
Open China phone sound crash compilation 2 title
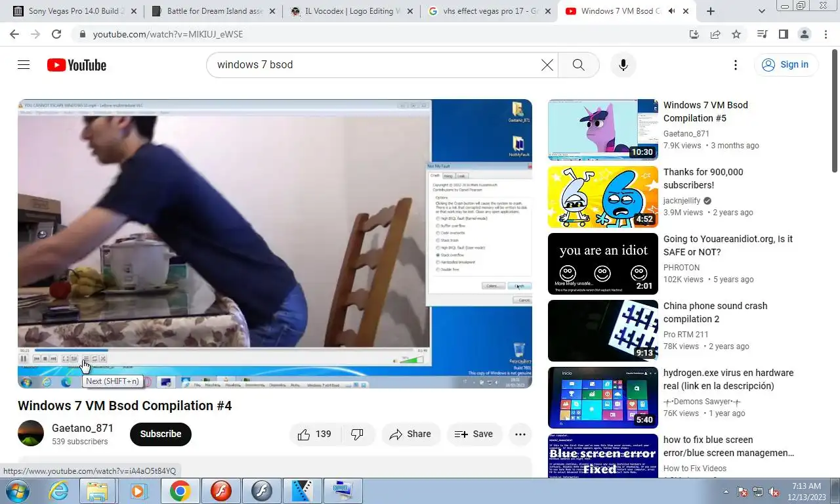[715, 312]
